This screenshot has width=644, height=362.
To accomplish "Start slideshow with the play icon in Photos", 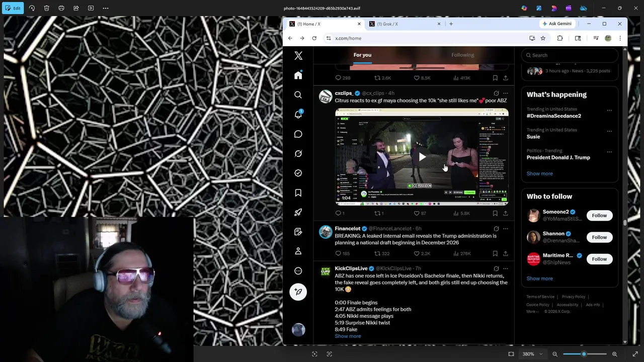I will point(91,8).
